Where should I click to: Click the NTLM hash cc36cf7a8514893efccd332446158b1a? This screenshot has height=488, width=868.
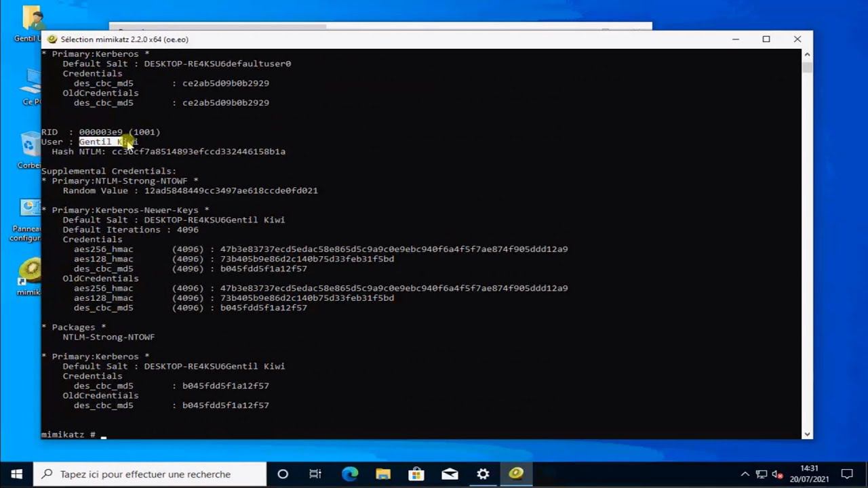click(x=199, y=152)
